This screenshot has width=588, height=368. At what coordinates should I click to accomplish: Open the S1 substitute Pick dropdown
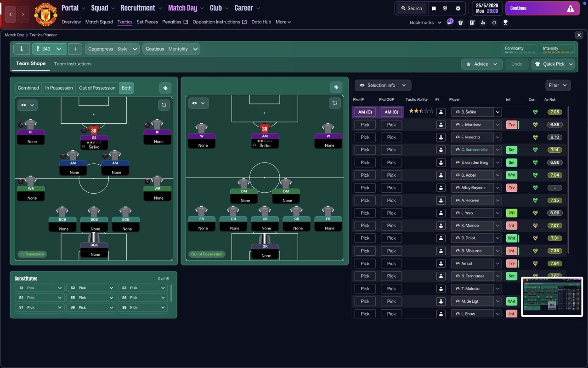pos(40,288)
